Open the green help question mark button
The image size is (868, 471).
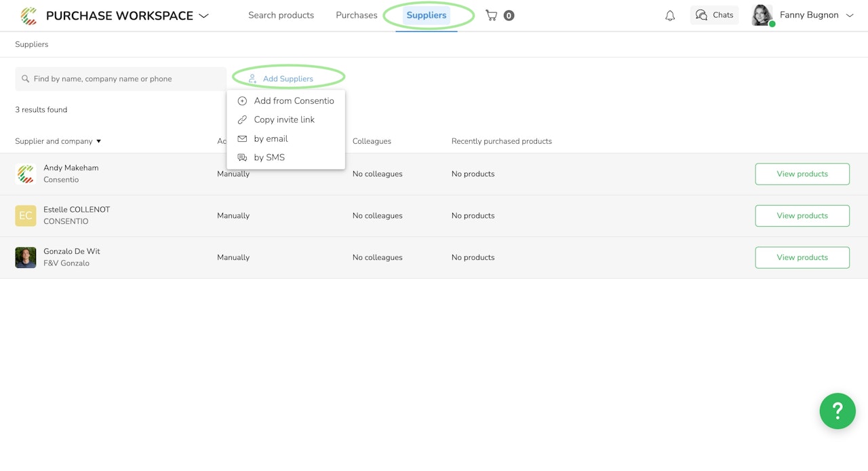837,411
